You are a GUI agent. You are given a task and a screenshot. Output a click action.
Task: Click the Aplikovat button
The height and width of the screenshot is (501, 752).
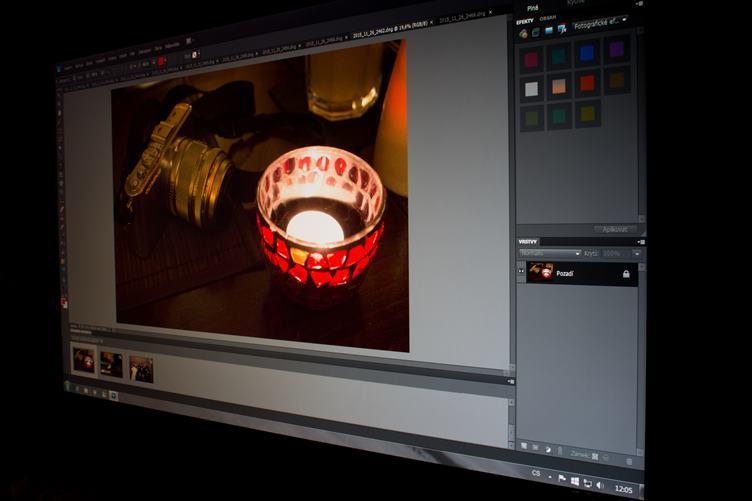[x=615, y=229]
